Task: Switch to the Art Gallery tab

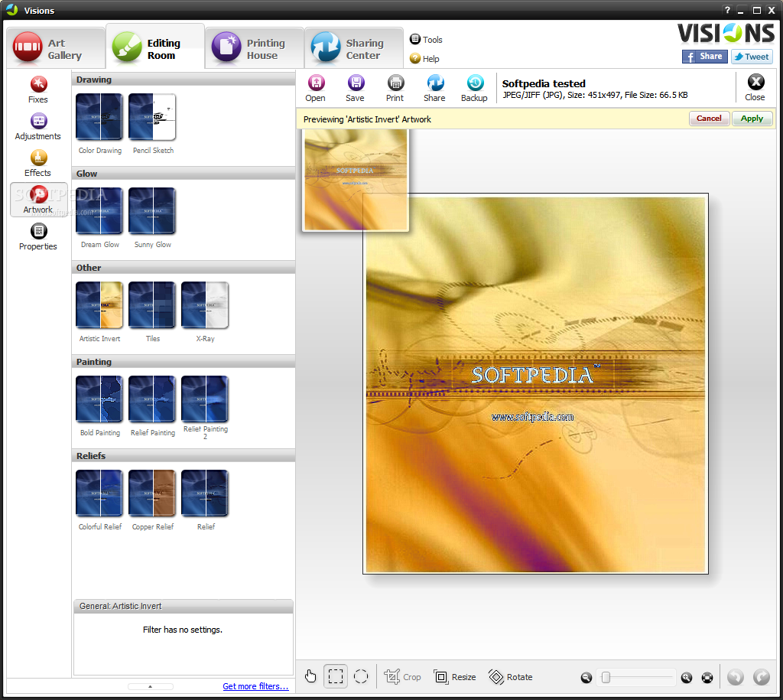Action: (55, 48)
